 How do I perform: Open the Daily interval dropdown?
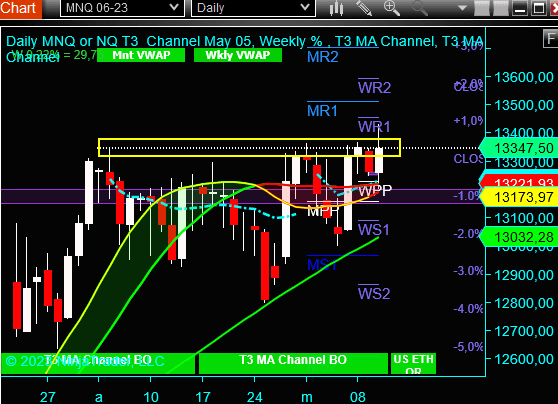pos(253,8)
